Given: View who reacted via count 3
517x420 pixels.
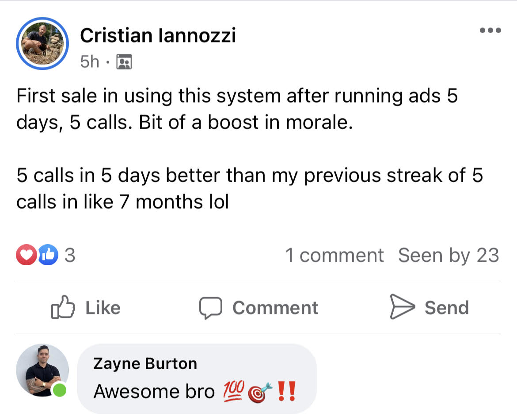Looking at the screenshot, I should 69,255.
